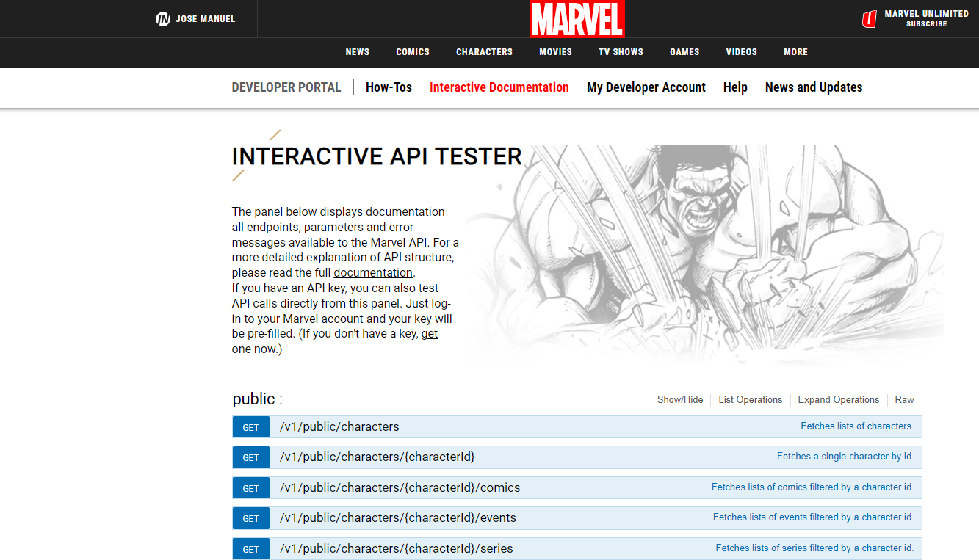Click GET button for {characterId}/series
This screenshot has width=979, height=560.
pyautogui.click(x=251, y=549)
